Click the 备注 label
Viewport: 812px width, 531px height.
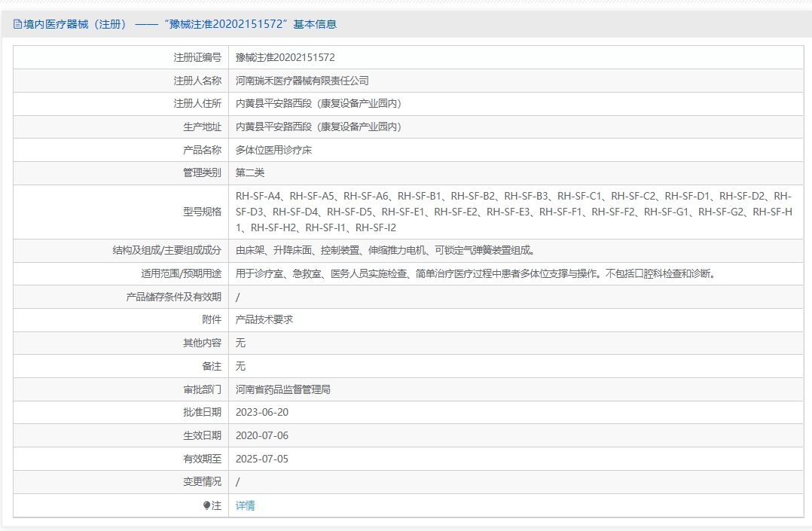tap(211, 366)
